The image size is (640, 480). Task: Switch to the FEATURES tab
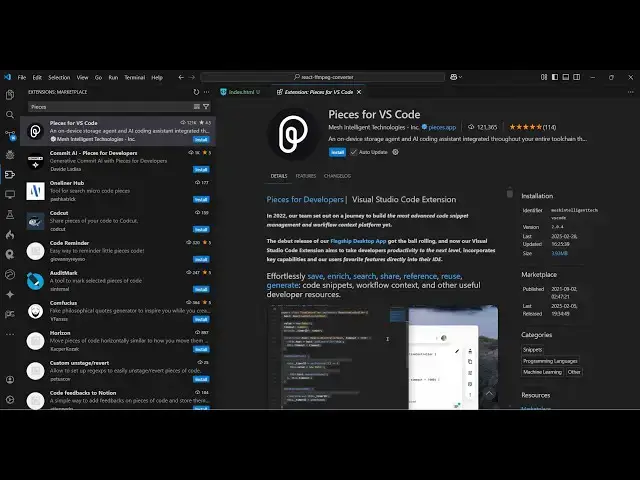coord(306,176)
